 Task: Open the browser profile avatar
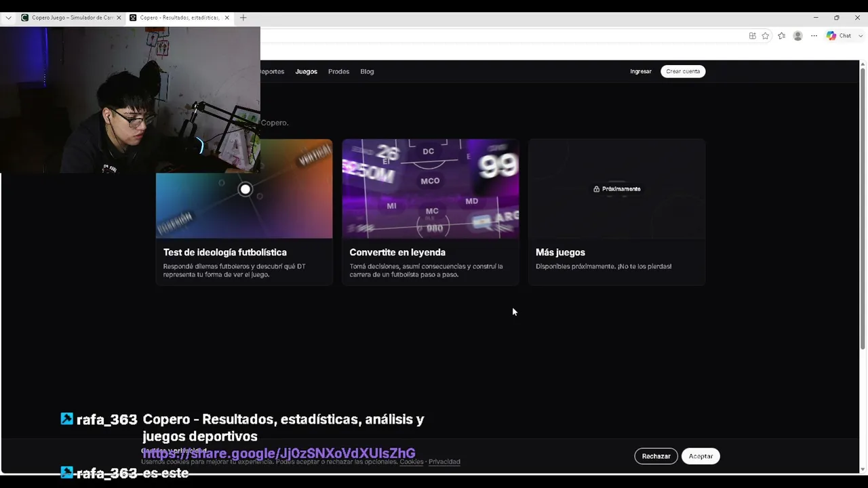tap(797, 36)
